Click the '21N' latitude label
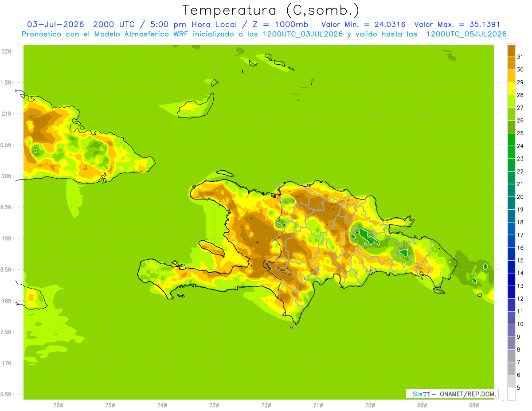This screenshot has width=532, height=411. pos(7,114)
